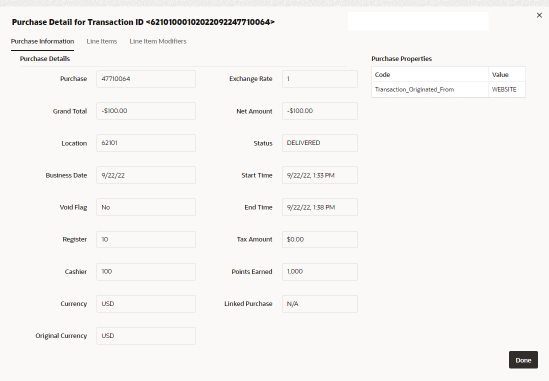Switch to the Line Items tab
Viewport: 549px width, 381px height.
(x=102, y=41)
